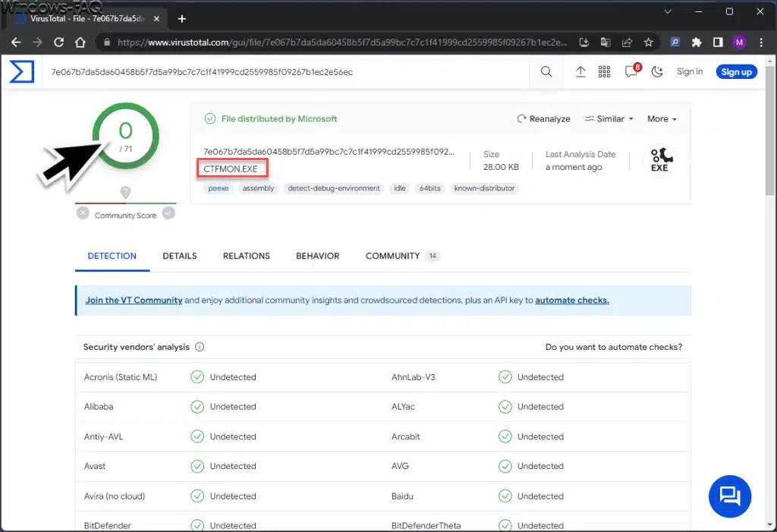Screen dimensions: 777x532
Task: Click the translate page icon
Action: (x=606, y=42)
